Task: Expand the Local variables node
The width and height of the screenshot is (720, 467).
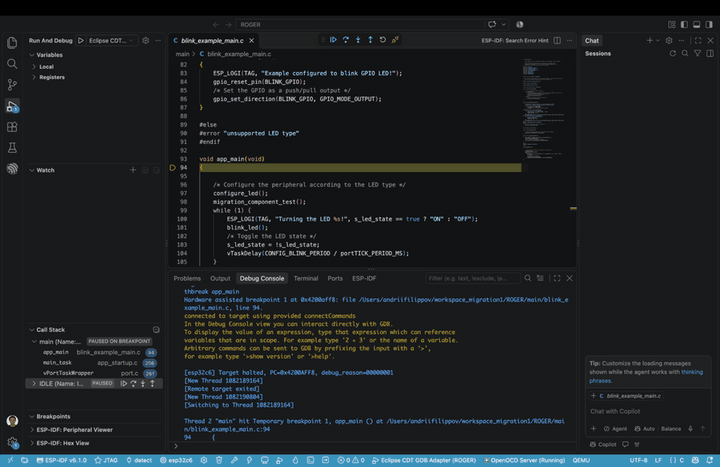Action: (x=34, y=67)
